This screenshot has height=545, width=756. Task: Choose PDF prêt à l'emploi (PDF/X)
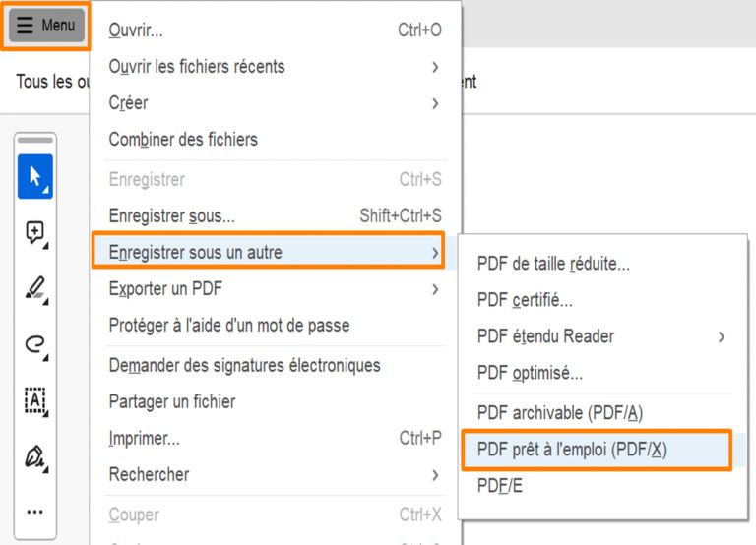click(x=572, y=450)
